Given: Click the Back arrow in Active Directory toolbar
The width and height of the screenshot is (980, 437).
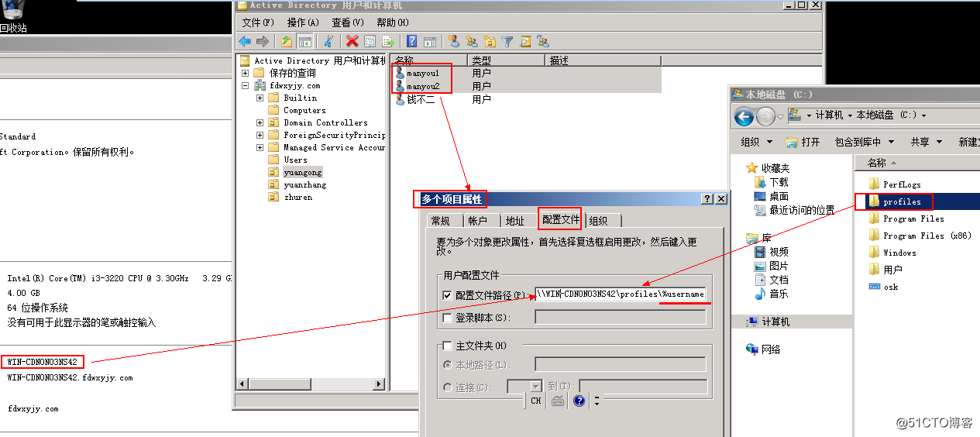Looking at the screenshot, I should coord(245,41).
